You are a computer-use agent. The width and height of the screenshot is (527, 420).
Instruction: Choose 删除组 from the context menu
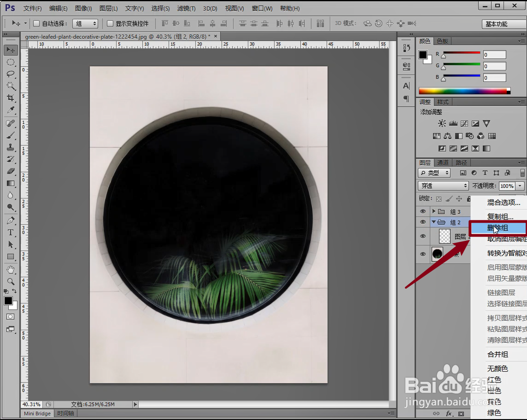498,228
